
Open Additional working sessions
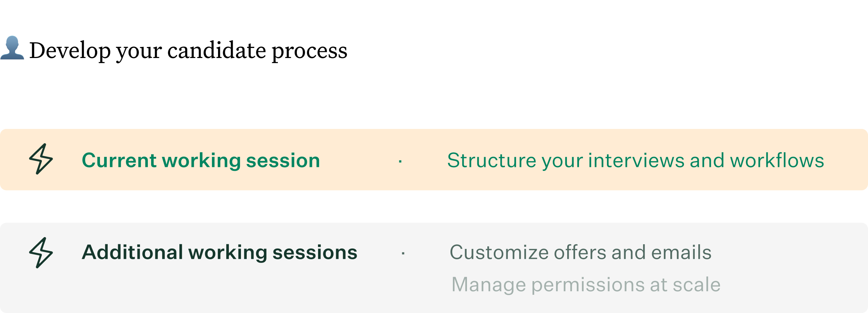(220, 252)
